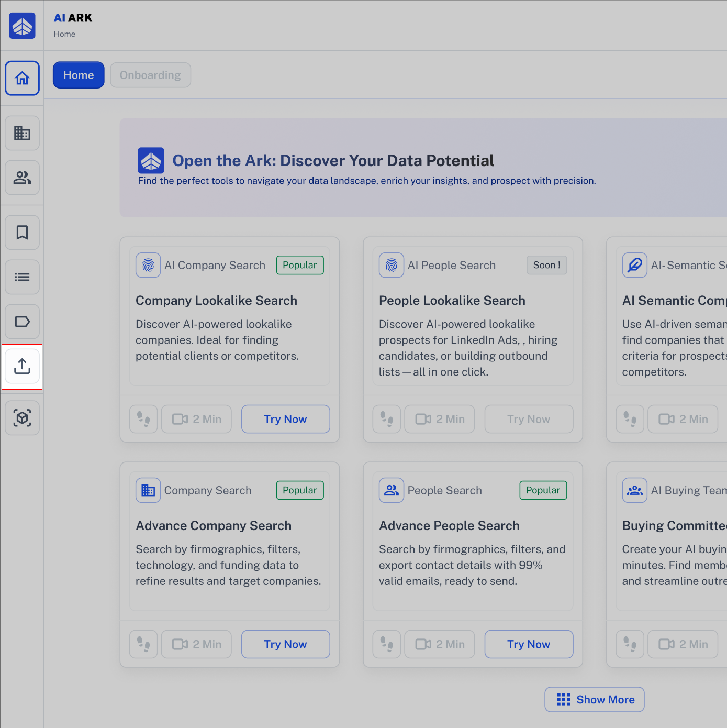Click the Show More button

(595, 699)
